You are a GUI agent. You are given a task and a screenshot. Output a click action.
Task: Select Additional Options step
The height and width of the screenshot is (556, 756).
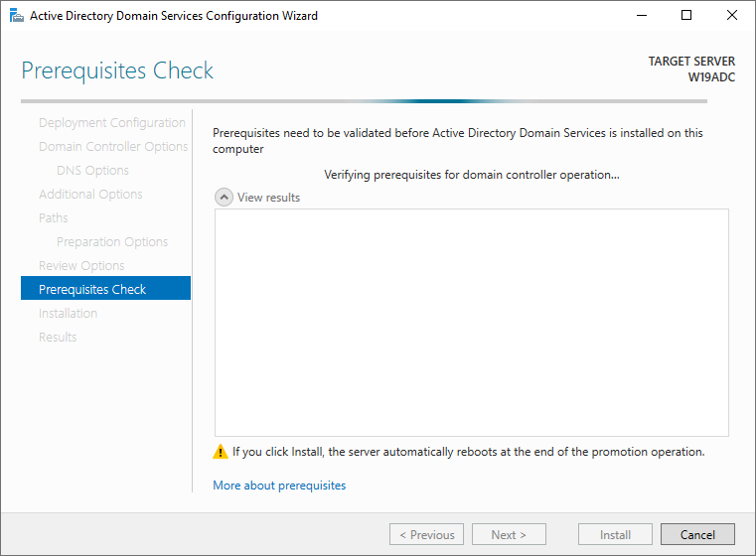pos(90,195)
